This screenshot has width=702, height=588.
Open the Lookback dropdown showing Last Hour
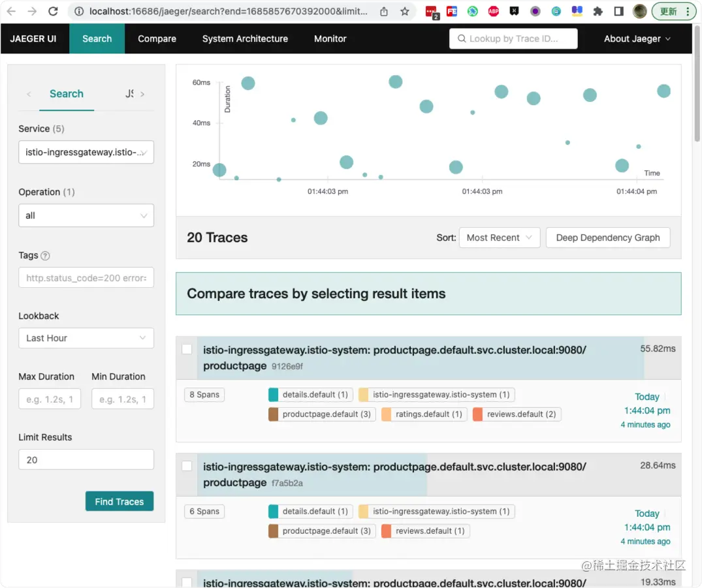click(x=86, y=338)
